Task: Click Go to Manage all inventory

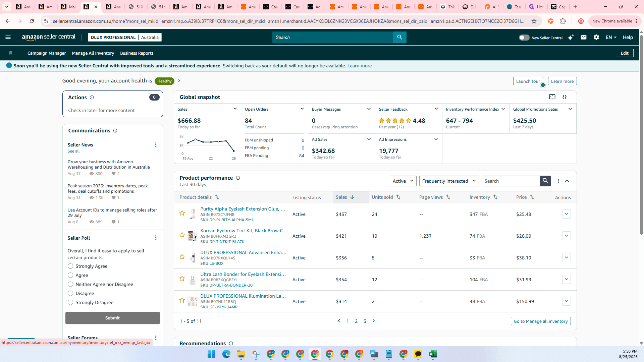Action: pos(541,321)
